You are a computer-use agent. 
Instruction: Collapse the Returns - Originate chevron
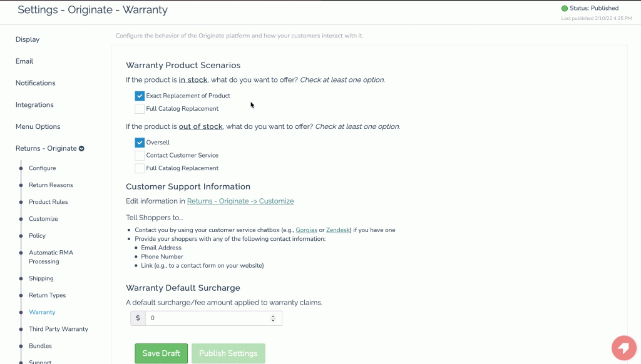pyautogui.click(x=81, y=149)
